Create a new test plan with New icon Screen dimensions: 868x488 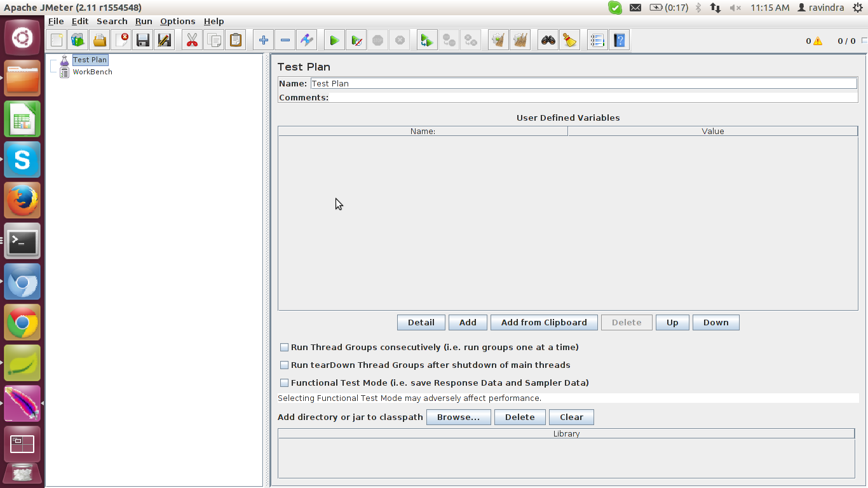click(x=57, y=41)
